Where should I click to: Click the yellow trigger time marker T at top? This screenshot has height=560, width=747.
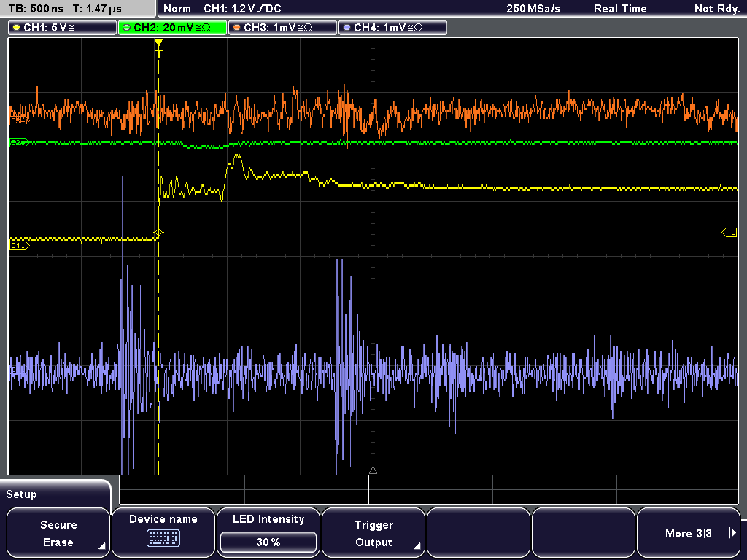point(158,49)
